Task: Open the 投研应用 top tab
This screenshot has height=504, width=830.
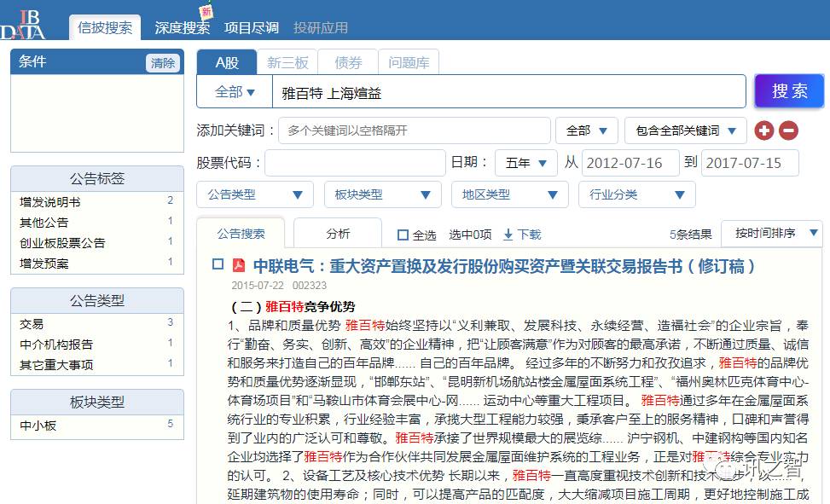Action: pyautogui.click(x=321, y=27)
